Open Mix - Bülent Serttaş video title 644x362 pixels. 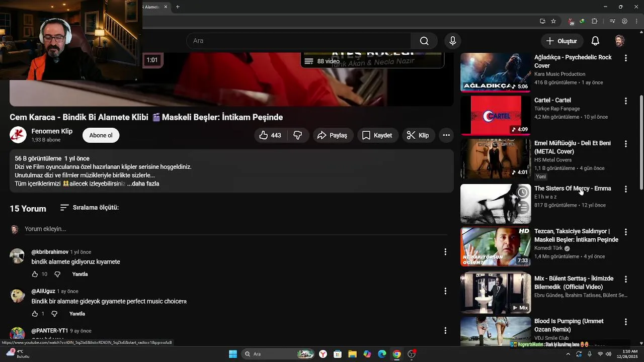[x=574, y=283]
